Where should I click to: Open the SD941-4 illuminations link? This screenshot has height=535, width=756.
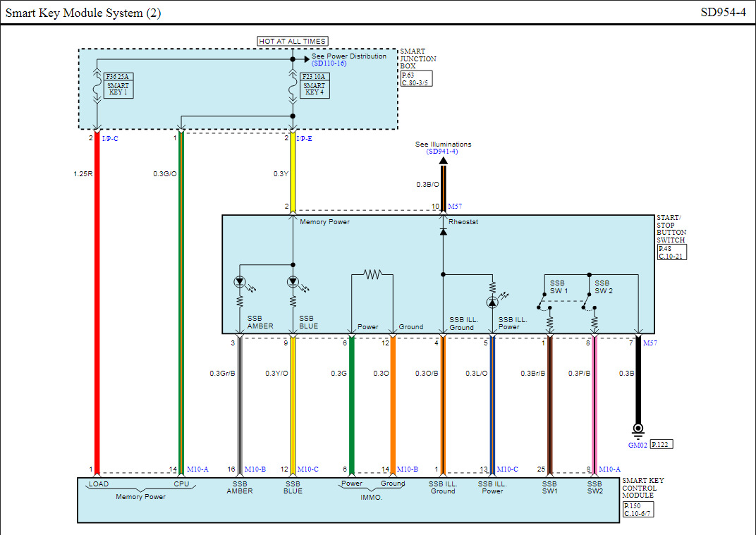[x=442, y=152]
